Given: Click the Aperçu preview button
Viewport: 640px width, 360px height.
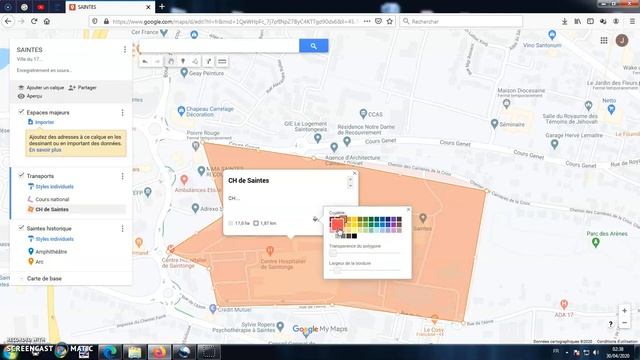Looking at the screenshot, I should click(x=30, y=96).
